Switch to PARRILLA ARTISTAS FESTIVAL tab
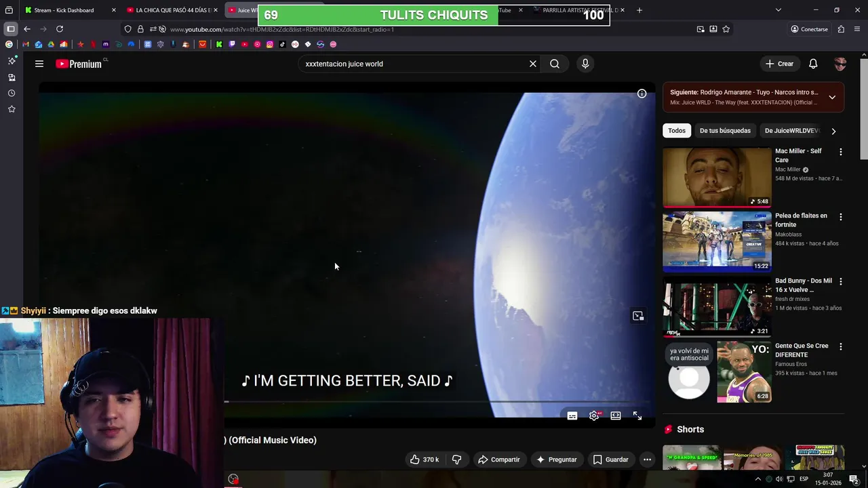Image resolution: width=868 pixels, height=488 pixels. coord(580,10)
